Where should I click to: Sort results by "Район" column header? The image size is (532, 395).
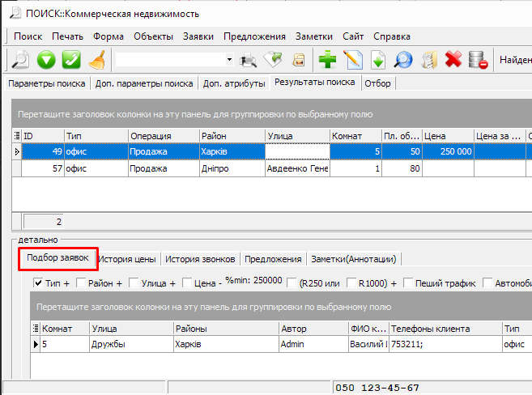pos(232,136)
